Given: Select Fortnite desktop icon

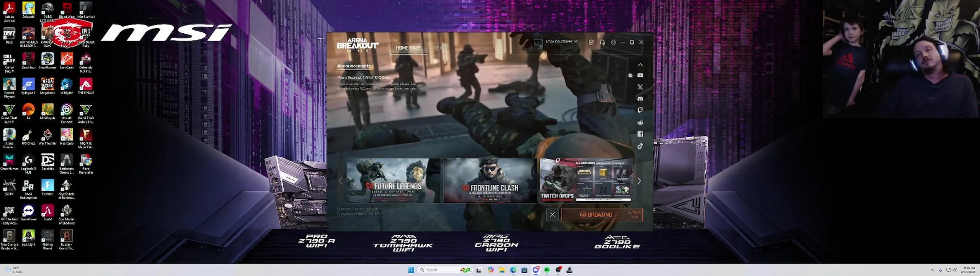Looking at the screenshot, I should point(47,187).
